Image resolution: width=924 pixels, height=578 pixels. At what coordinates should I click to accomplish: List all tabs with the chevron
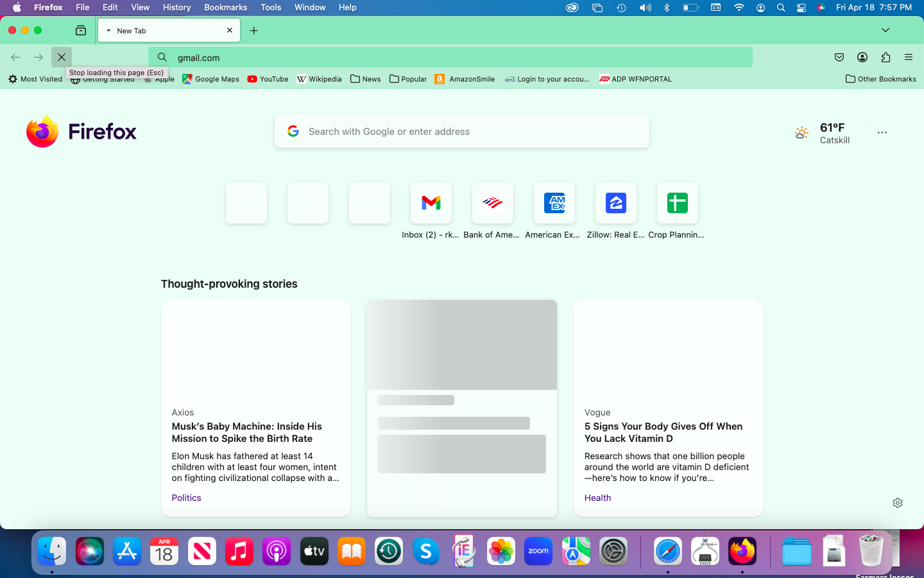(886, 30)
